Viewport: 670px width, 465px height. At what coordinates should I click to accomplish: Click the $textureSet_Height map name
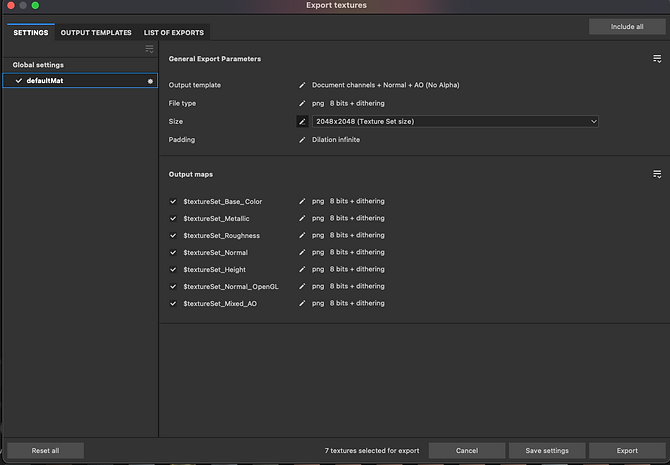coord(215,270)
